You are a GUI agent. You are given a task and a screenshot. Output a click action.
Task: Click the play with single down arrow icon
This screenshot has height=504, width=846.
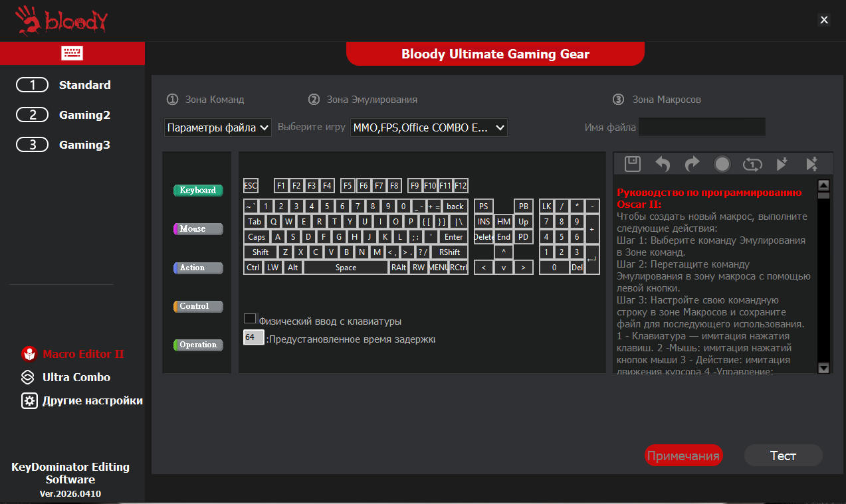[782, 163]
